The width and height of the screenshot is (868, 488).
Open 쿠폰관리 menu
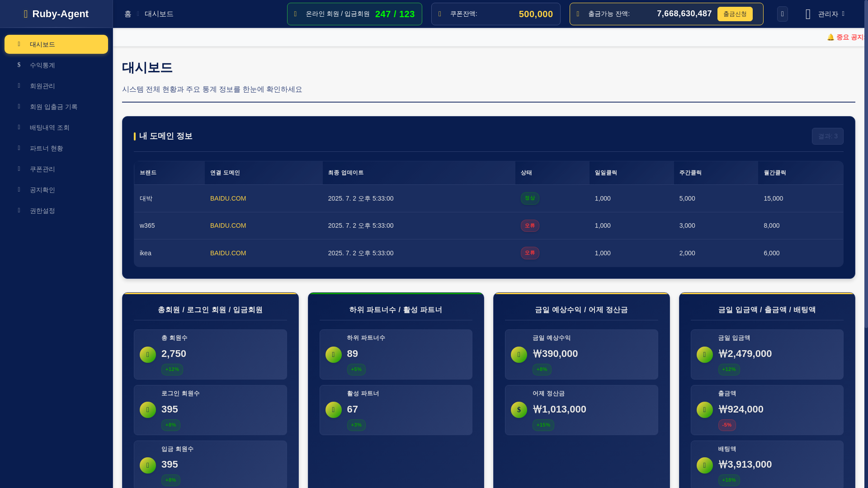(x=56, y=169)
